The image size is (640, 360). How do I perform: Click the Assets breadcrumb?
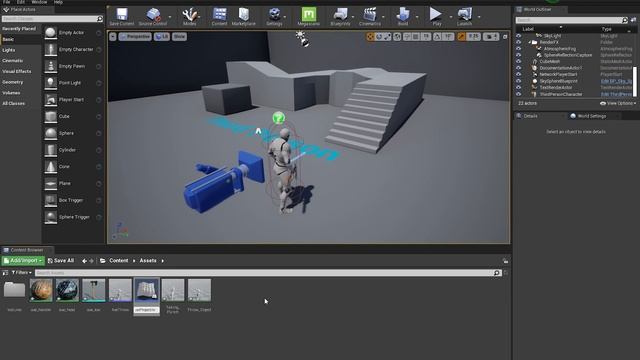tap(148, 260)
